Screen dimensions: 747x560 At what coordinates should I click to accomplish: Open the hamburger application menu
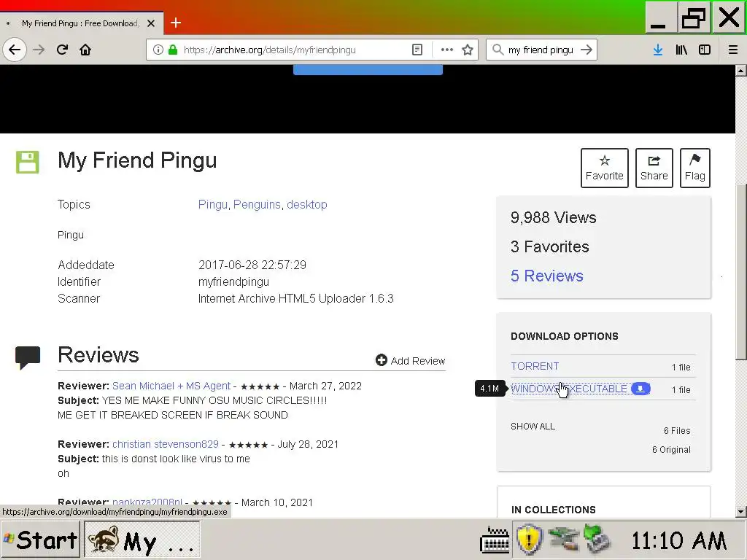[x=733, y=50]
